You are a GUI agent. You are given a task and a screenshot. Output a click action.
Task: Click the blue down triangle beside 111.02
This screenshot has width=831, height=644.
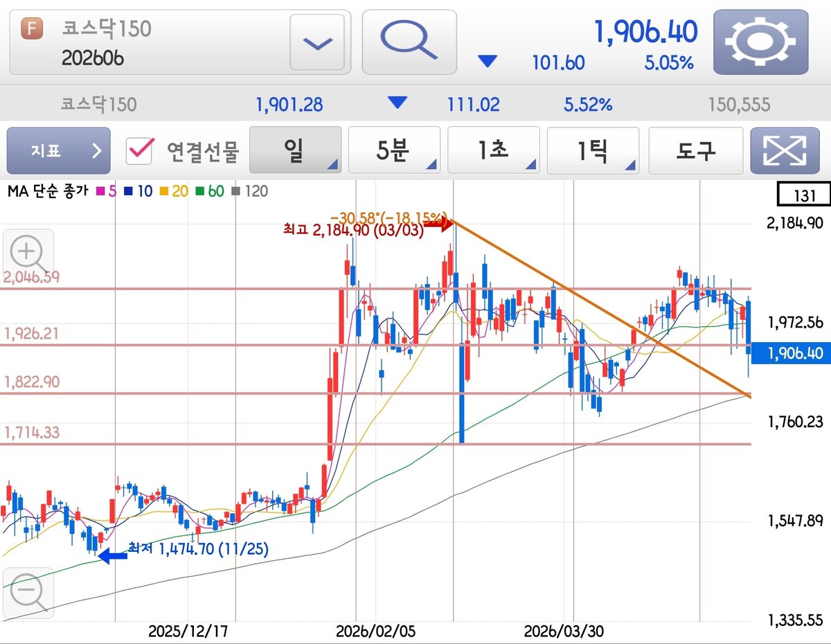[x=397, y=104]
